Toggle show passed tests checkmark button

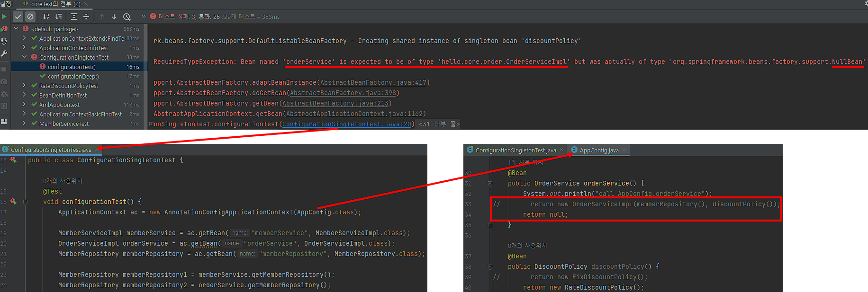[18, 17]
